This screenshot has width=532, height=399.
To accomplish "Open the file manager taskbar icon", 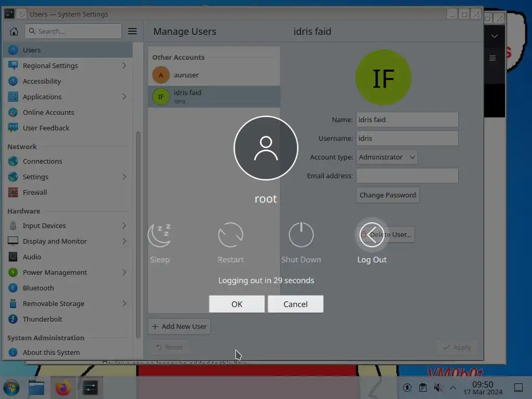I will [36, 388].
